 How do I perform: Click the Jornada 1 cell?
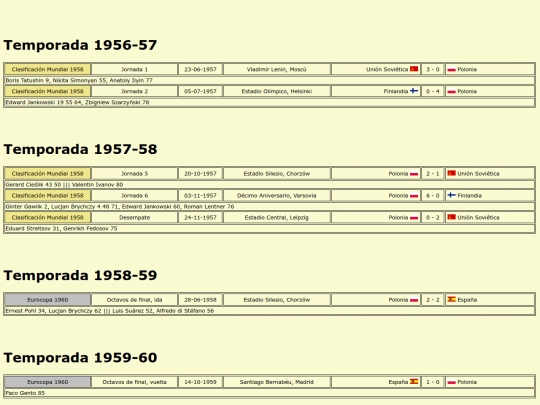tap(134, 69)
